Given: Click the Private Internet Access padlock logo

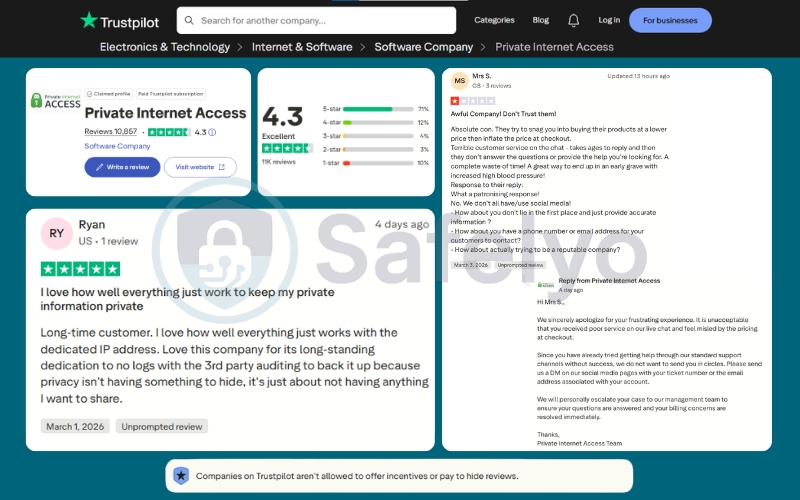Looking at the screenshot, I should (x=36, y=100).
